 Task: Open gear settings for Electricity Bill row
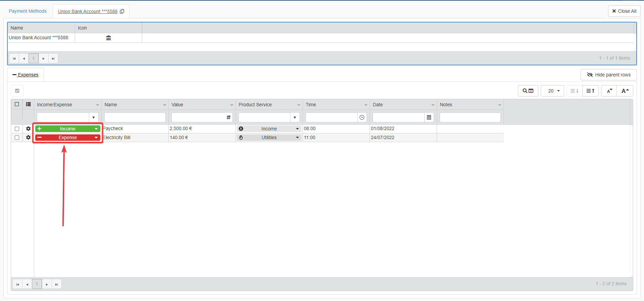click(29, 137)
